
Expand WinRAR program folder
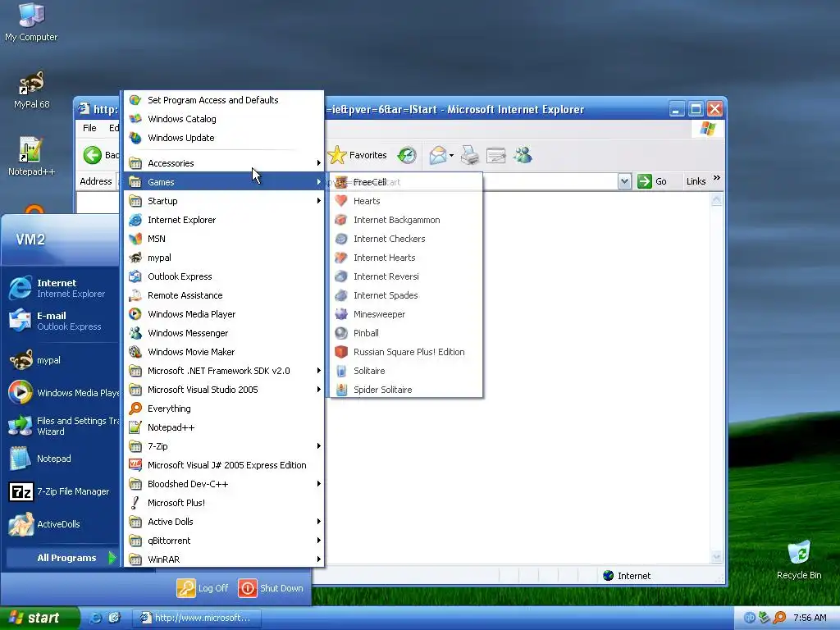[x=224, y=559]
